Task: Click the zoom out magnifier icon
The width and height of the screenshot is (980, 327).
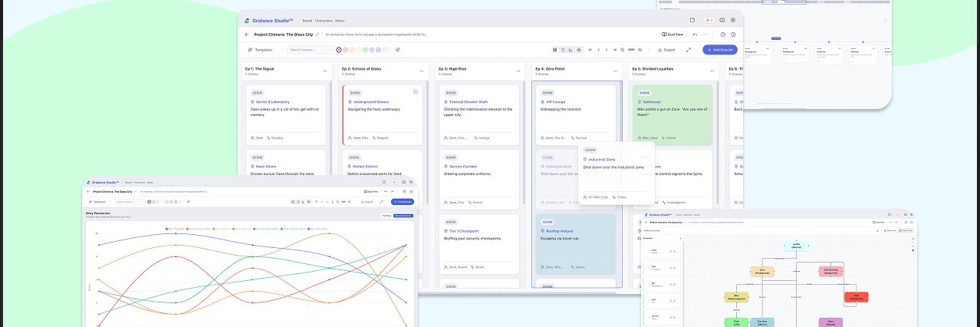Action: pos(623,50)
